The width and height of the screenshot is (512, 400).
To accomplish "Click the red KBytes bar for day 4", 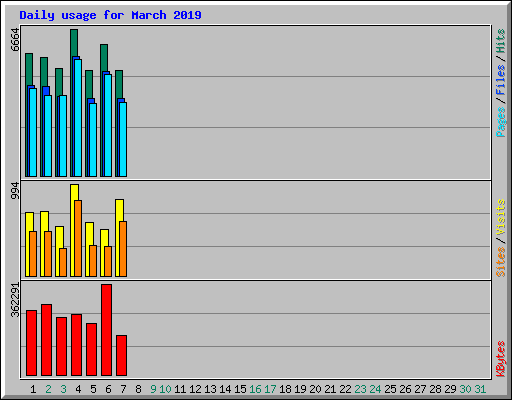I will [76, 345].
